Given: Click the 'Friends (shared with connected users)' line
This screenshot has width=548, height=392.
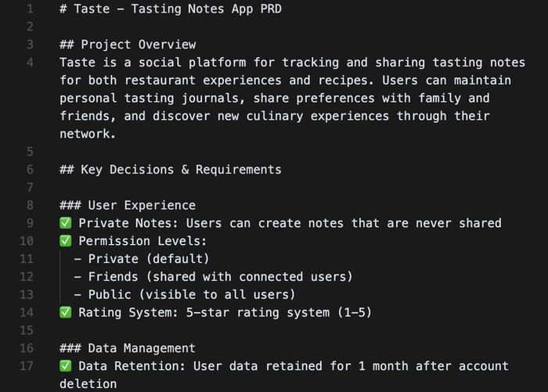Looking at the screenshot, I should pos(219,277).
